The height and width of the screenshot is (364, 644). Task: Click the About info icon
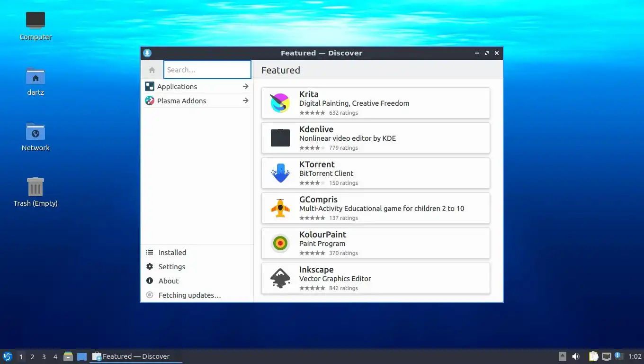[150, 281]
